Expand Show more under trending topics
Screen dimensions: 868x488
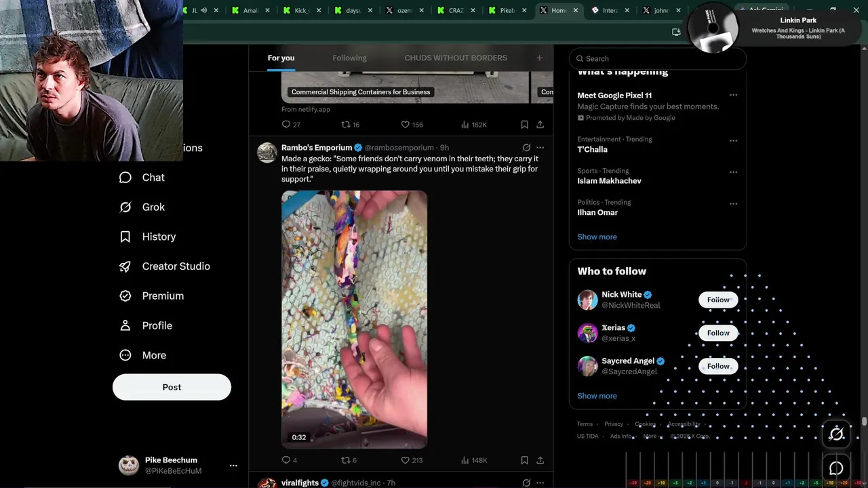tap(597, 237)
